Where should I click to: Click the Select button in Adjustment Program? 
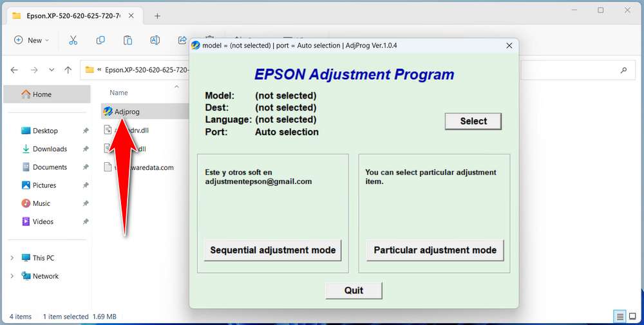click(473, 121)
